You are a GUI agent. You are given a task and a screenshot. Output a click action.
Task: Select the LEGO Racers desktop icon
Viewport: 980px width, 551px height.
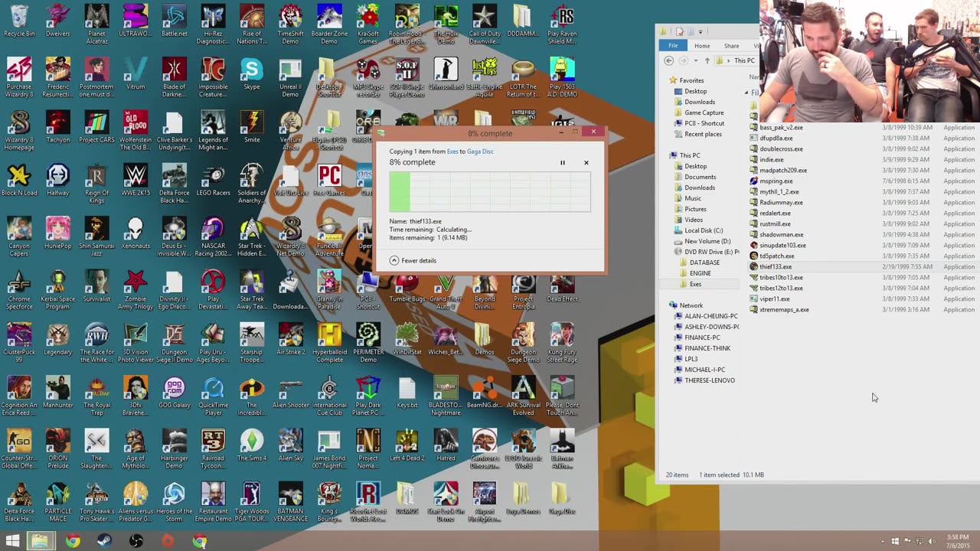tap(213, 180)
